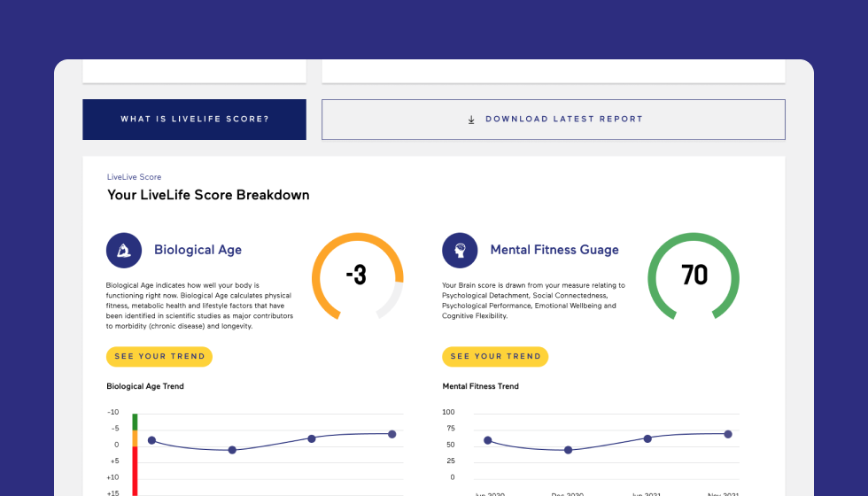Click the orange segment of age scale bar
Viewport: 868px width, 496px height.
(x=135, y=438)
